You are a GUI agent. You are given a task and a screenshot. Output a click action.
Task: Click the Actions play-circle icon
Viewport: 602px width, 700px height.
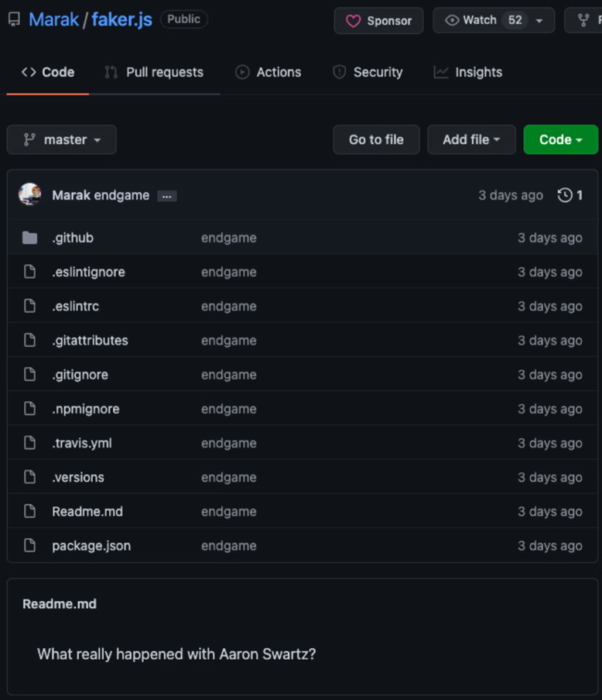242,72
